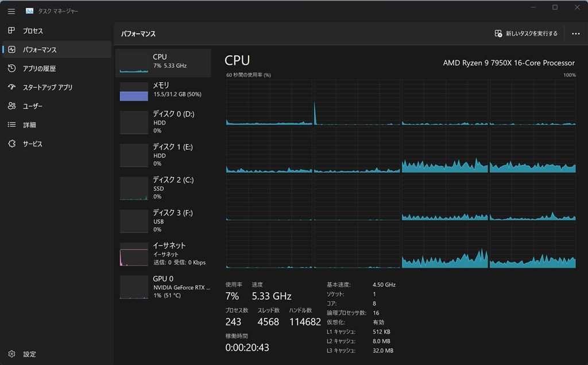Open the more options (…) menu

pos(575,34)
